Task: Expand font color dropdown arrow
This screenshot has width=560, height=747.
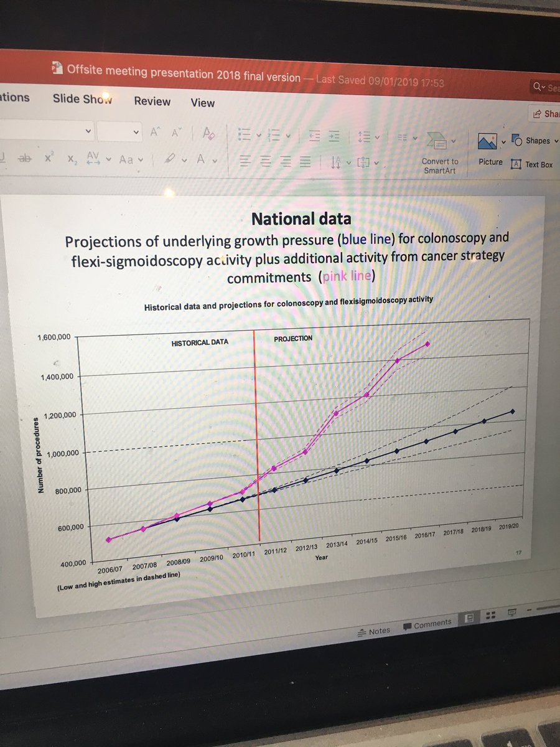Action: pyautogui.click(x=215, y=161)
